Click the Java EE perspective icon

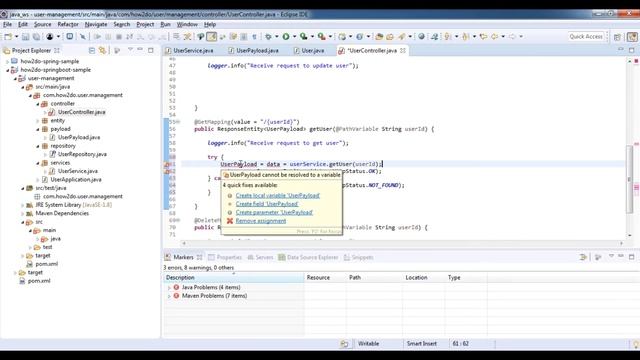click(x=632, y=37)
